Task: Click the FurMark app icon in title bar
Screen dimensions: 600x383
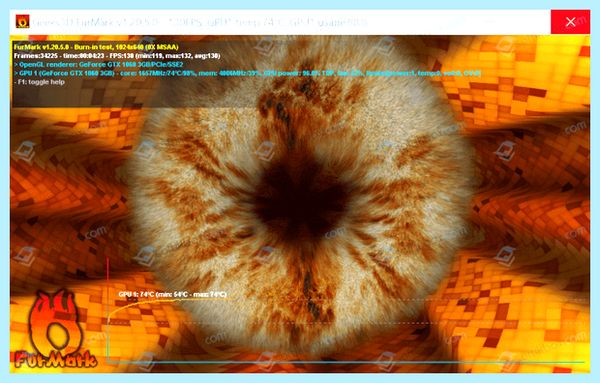Action: coord(22,21)
